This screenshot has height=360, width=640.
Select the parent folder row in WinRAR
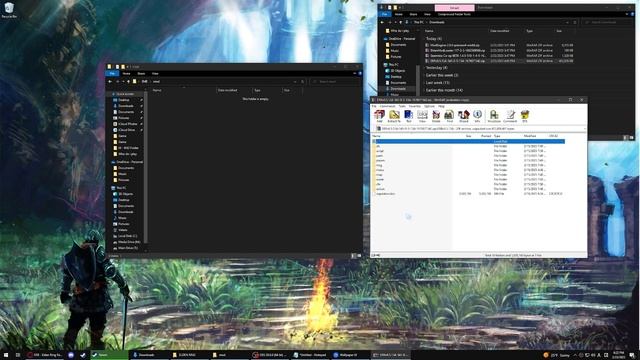click(x=469, y=141)
